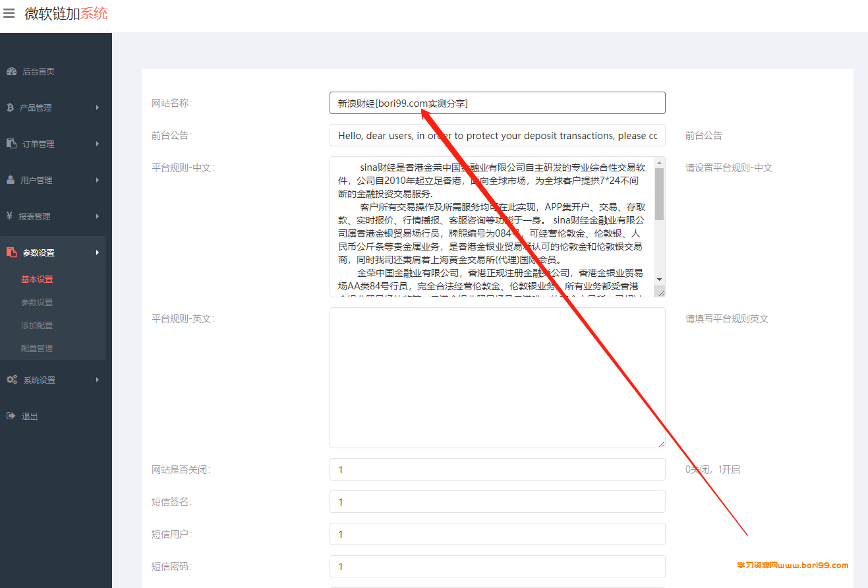The width and height of the screenshot is (868, 588).
Task: Click the hint text 请填写平台规则英文
Action: [x=726, y=318]
